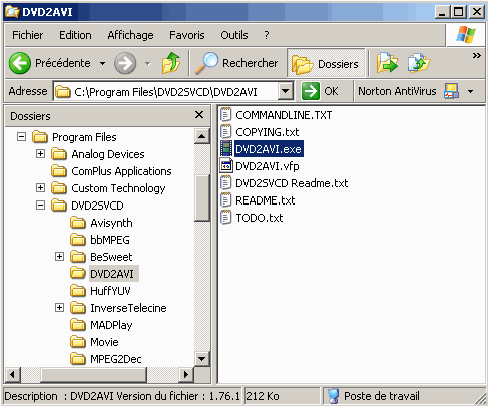Image resolution: width=488 pixels, height=406 pixels.
Task: Open the ? help menu
Action: [267, 35]
